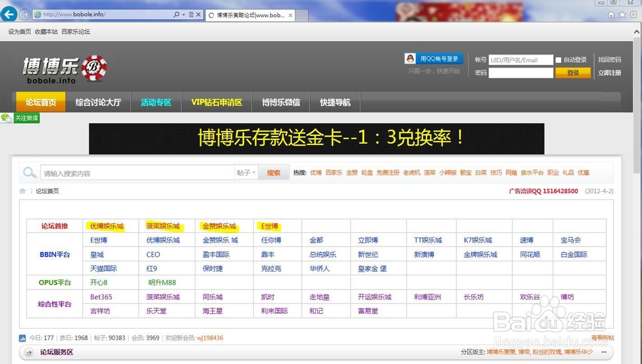Select the 论坛首页 navigation tab
Viewport: 642px width, 364px height.
40,102
